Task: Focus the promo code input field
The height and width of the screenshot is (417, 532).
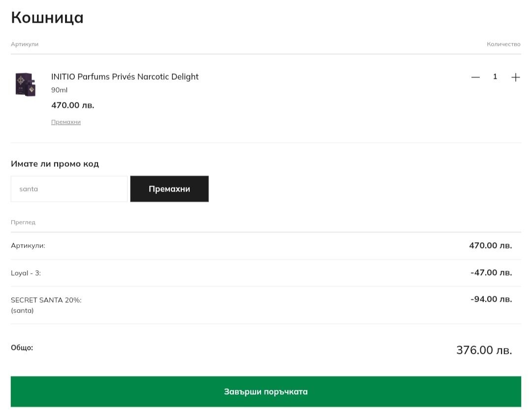Action: pyautogui.click(x=69, y=189)
